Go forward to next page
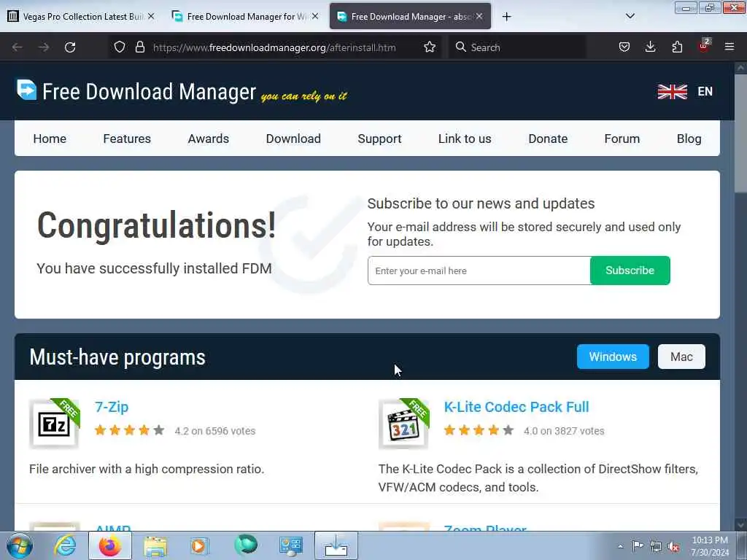Screen dimensions: 747x560 pos(44,47)
